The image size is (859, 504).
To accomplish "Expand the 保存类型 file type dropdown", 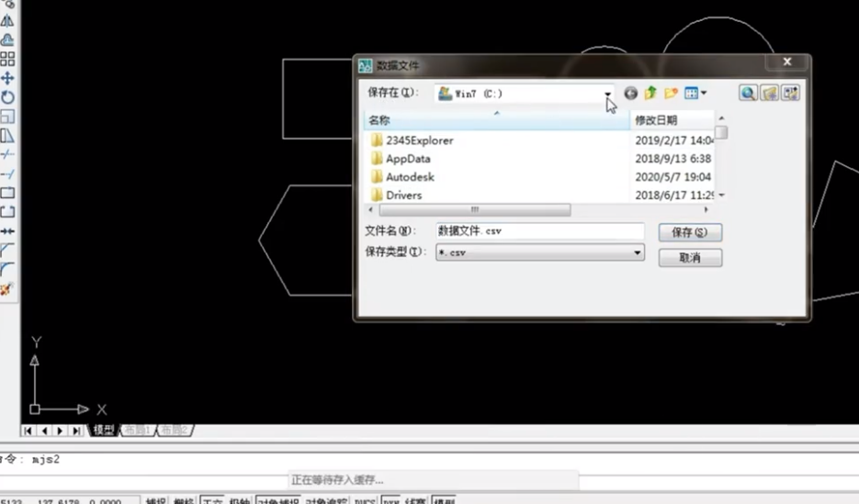I will pyautogui.click(x=638, y=252).
